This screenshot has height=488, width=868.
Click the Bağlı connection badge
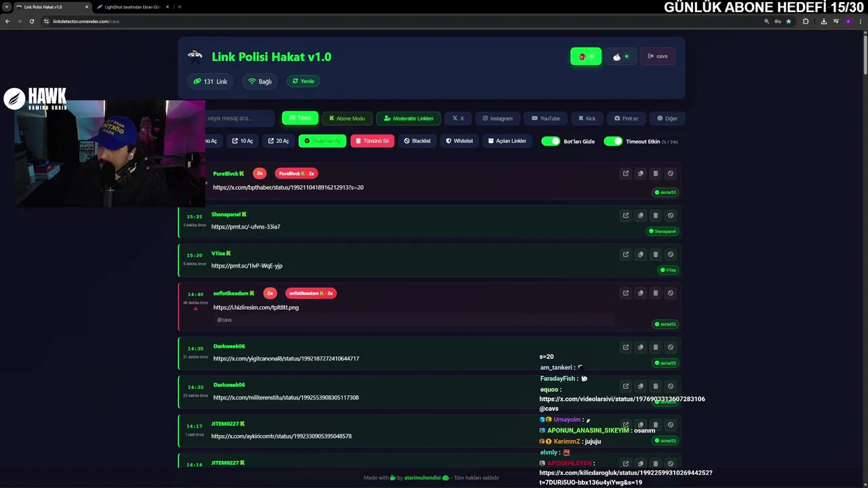(x=260, y=81)
